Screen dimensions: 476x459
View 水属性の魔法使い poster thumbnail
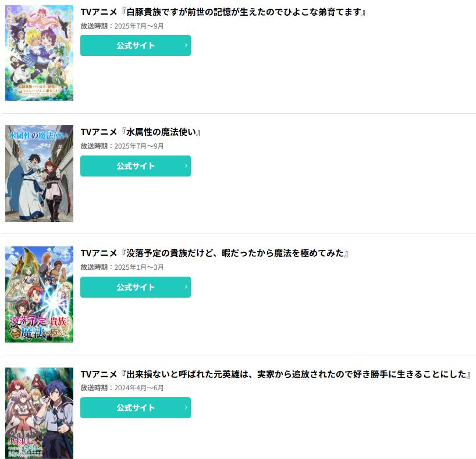point(39,174)
